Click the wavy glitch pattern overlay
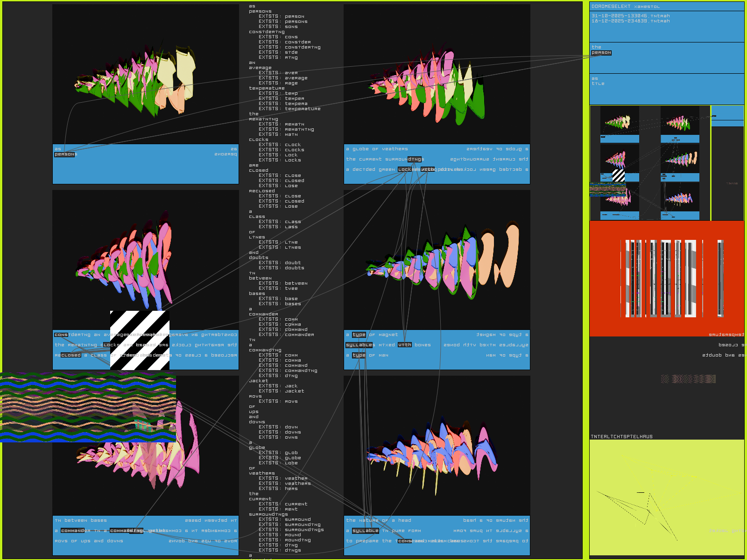Image resolution: width=747 pixels, height=560 pixels. [88, 407]
